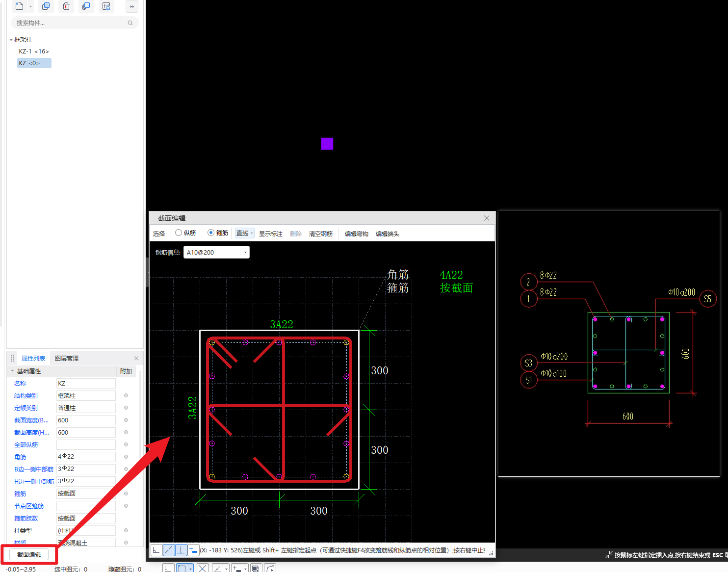728x572 pixels.
Task: Click the display settings screen icon
Action: pyautogui.click(x=256, y=568)
